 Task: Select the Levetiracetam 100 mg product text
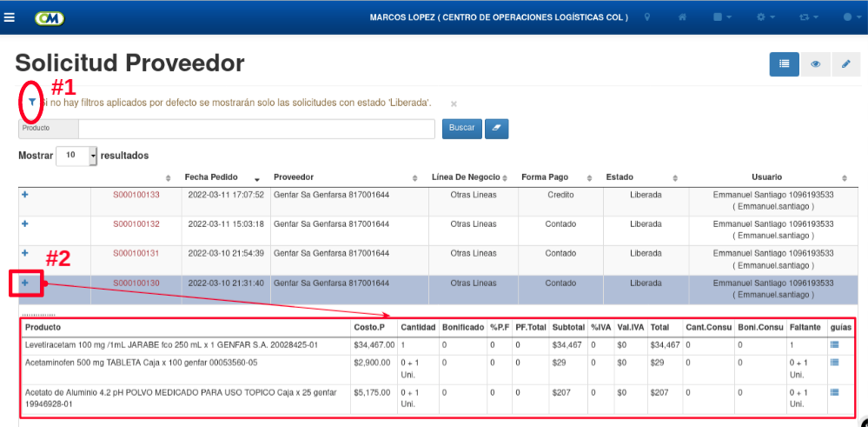coord(172,344)
